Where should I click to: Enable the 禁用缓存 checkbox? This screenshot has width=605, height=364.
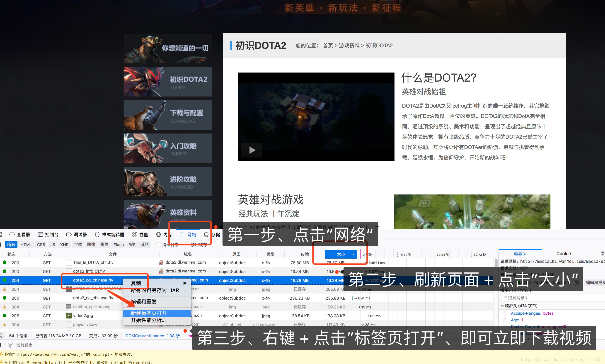click(187, 245)
